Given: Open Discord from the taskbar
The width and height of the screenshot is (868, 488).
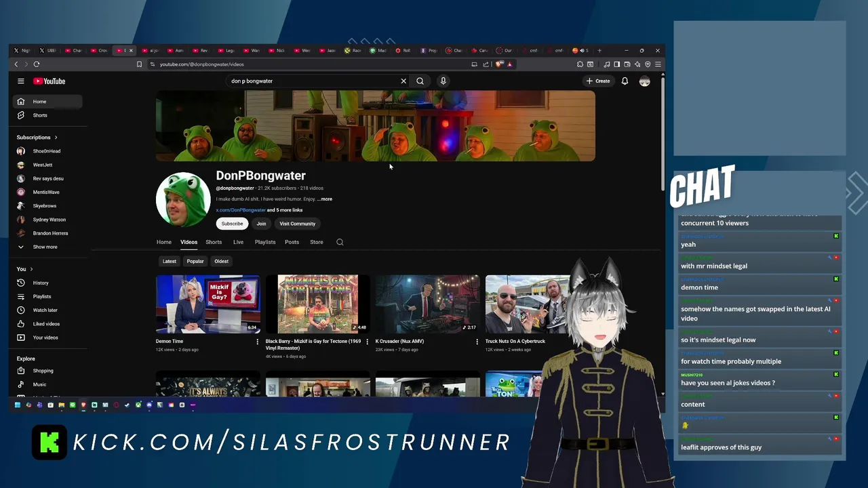Looking at the screenshot, I should (149, 405).
